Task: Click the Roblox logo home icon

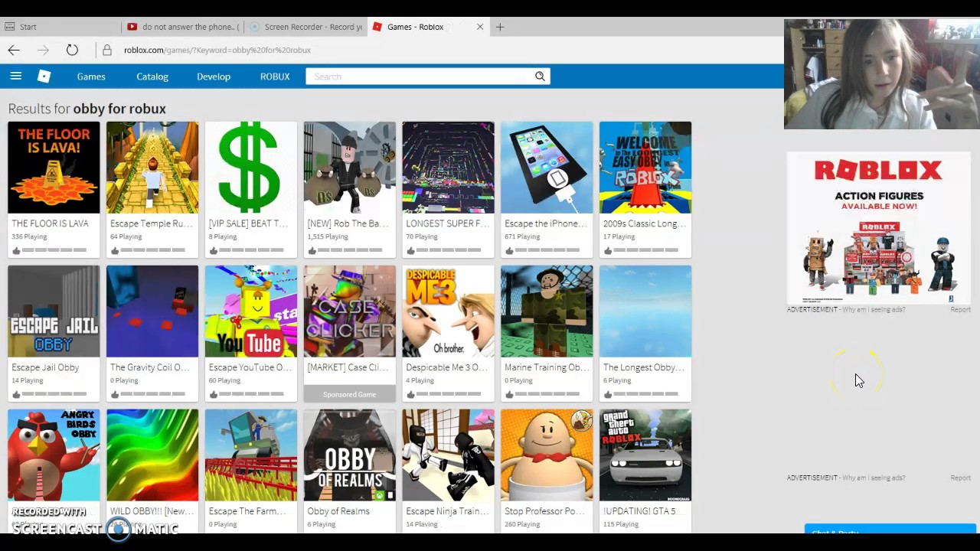Action: coord(44,76)
